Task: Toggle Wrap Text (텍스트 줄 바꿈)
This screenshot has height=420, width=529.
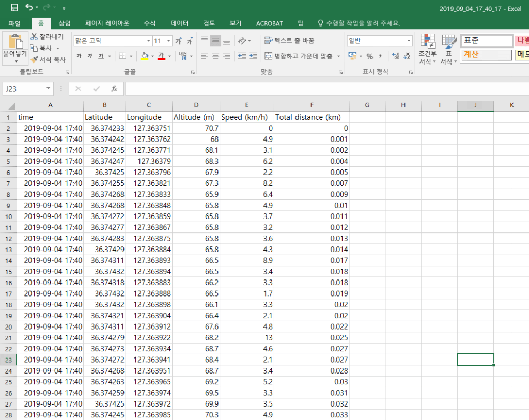Action: [x=289, y=40]
